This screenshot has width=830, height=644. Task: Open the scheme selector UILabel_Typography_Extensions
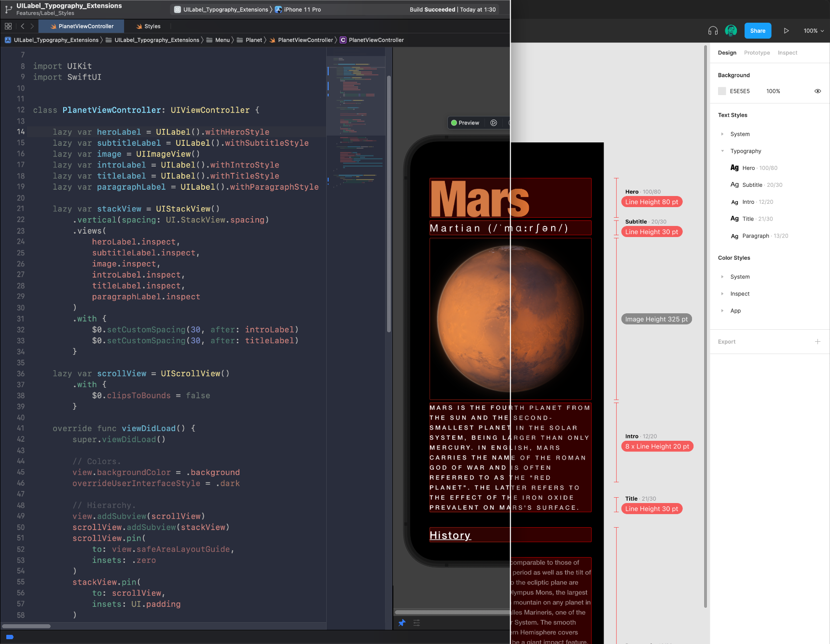pos(221,10)
